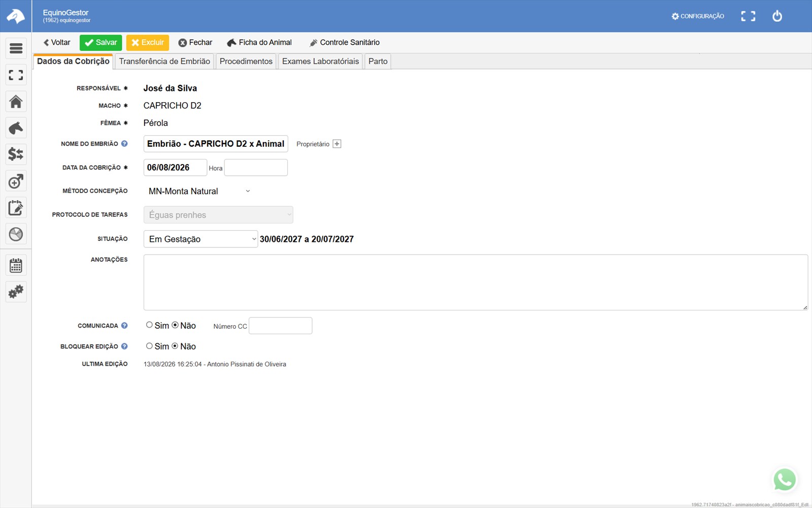Select Não for Bloquear Edição

pos(175,346)
